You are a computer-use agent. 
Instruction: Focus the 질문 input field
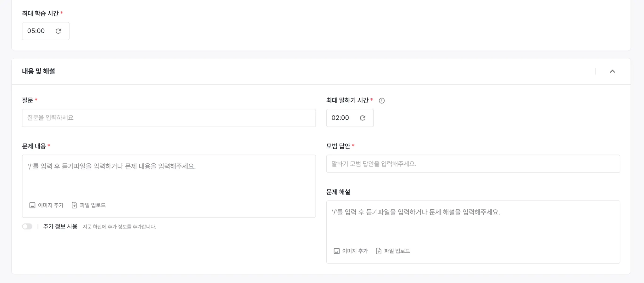169,118
